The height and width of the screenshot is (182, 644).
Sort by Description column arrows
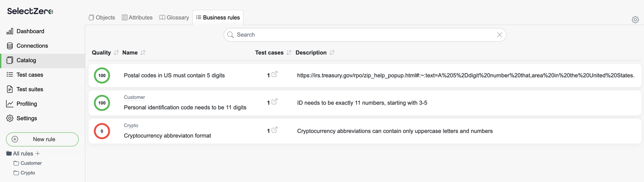[332, 52]
